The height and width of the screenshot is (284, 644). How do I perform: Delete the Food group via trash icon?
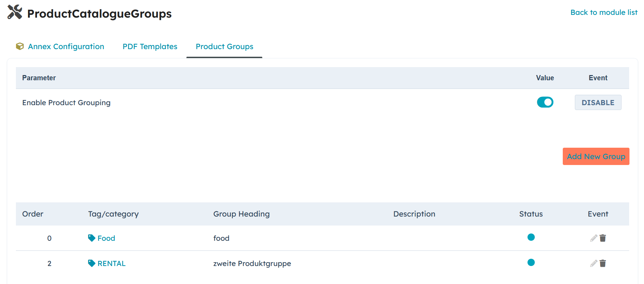603,238
